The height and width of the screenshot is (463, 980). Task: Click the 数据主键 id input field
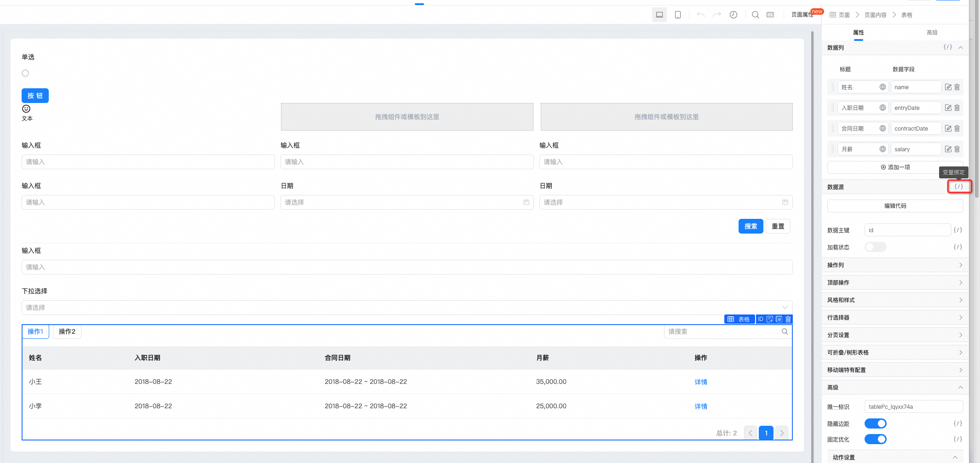907,230
